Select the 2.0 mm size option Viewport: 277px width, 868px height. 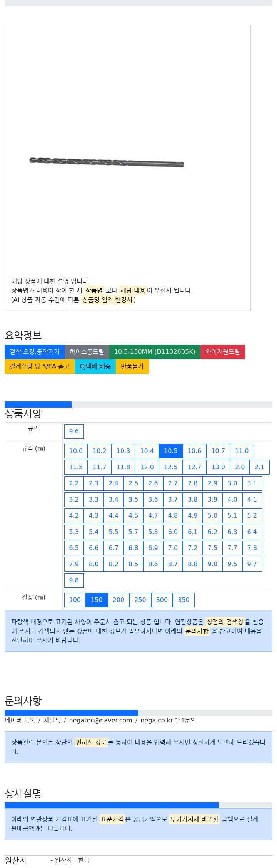pos(240,467)
